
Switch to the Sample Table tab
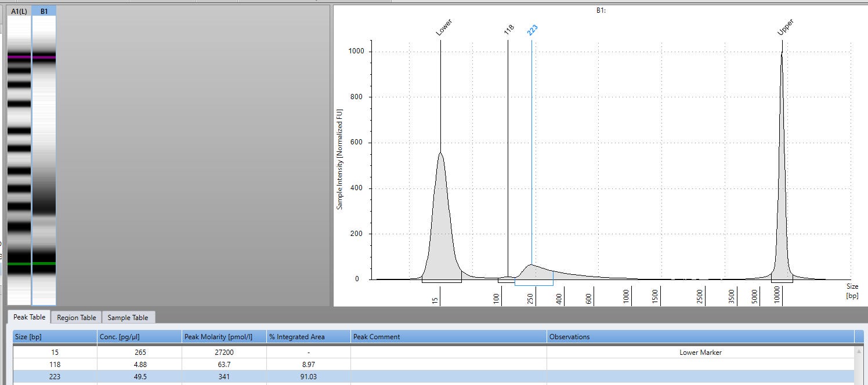pyautogui.click(x=128, y=317)
